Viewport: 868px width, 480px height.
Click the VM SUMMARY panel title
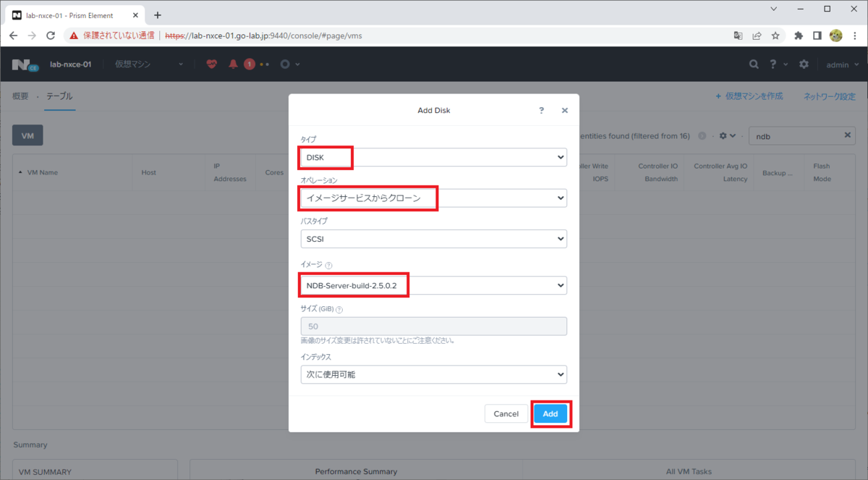point(45,471)
